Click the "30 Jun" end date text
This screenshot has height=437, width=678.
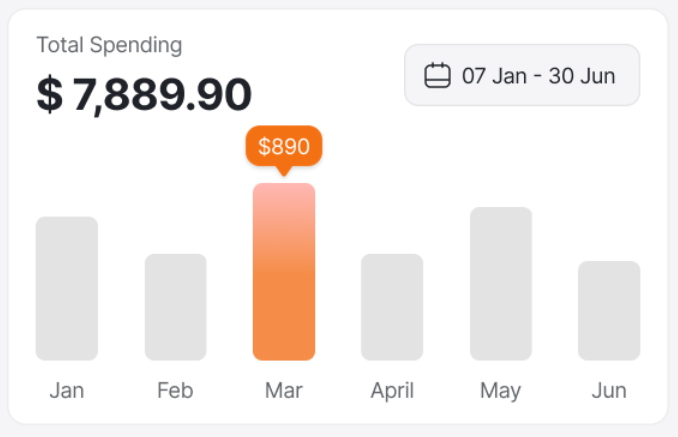click(583, 76)
